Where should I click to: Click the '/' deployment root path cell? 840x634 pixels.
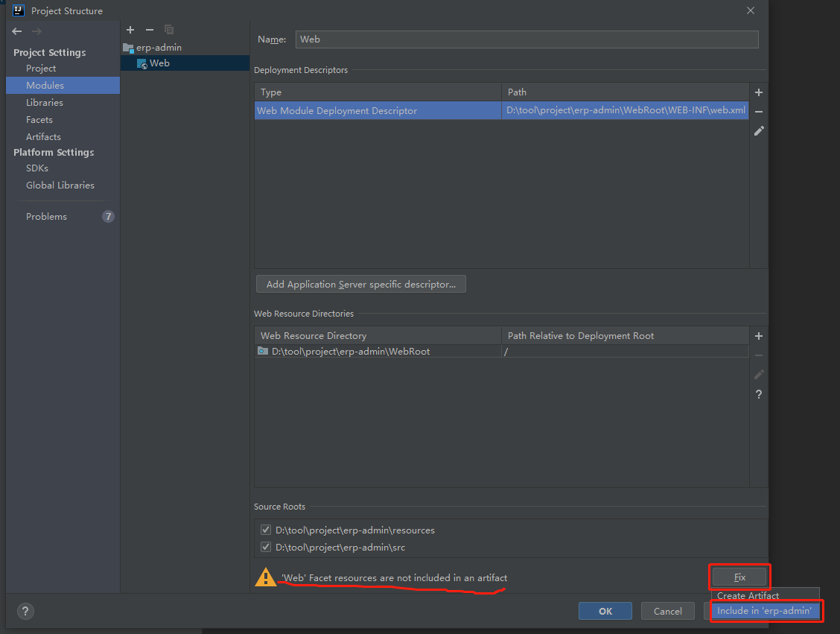tap(626, 351)
